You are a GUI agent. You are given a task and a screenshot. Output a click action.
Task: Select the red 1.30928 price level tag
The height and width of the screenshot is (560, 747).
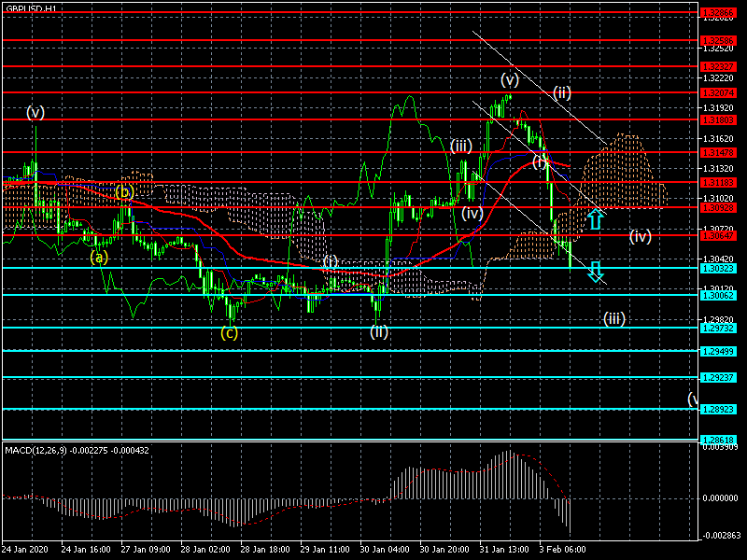tap(718, 207)
